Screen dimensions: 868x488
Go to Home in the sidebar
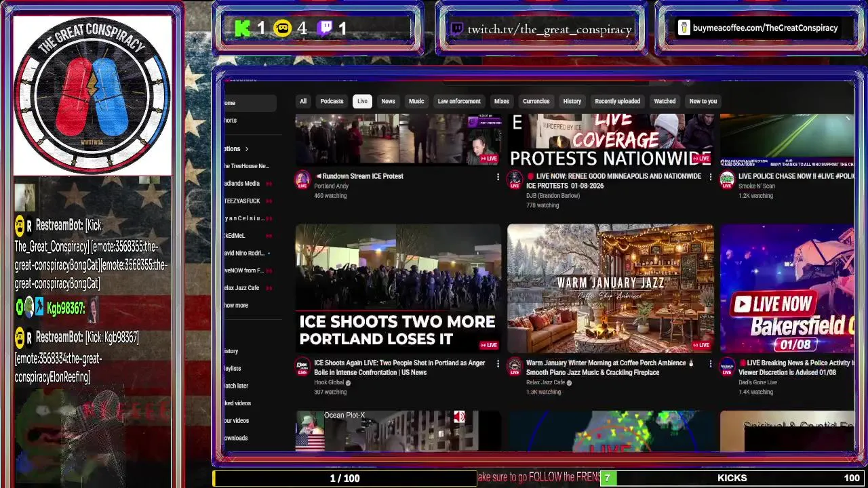pyautogui.click(x=250, y=103)
